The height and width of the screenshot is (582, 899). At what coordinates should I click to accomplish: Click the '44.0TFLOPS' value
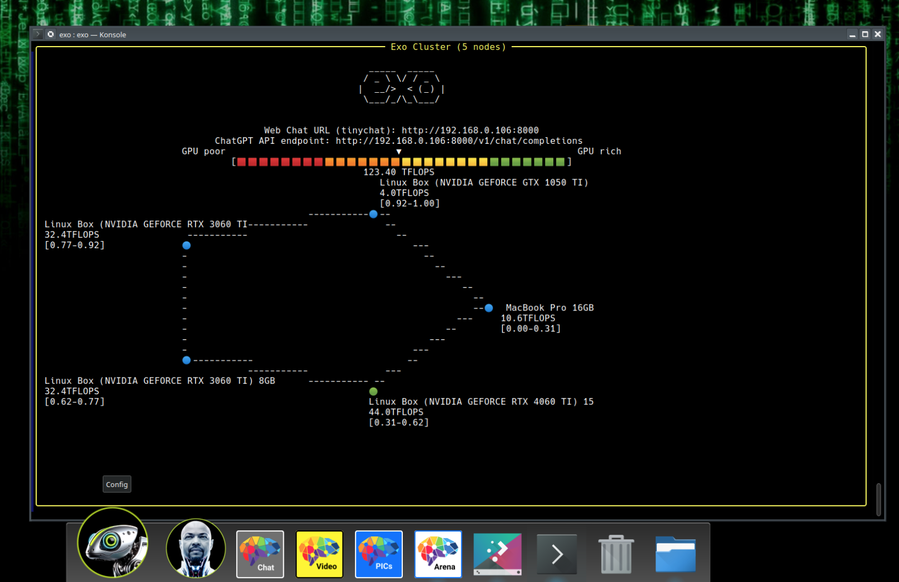pyautogui.click(x=396, y=412)
